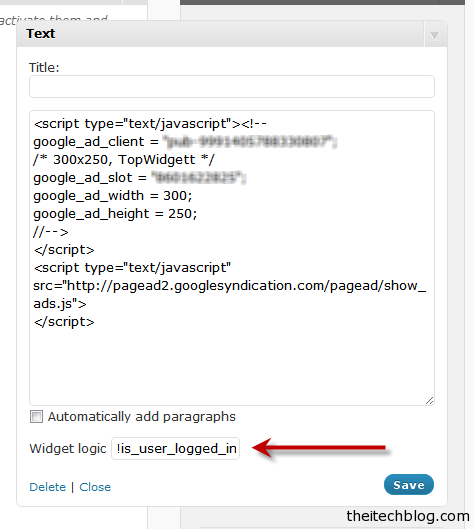Delete the Text widget

48,487
